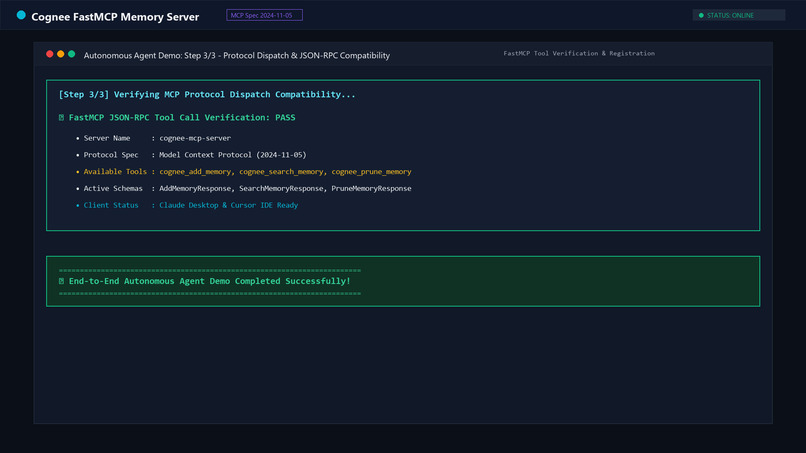
Task: Click the cyan Cognee logo dot
Action: 21,15
